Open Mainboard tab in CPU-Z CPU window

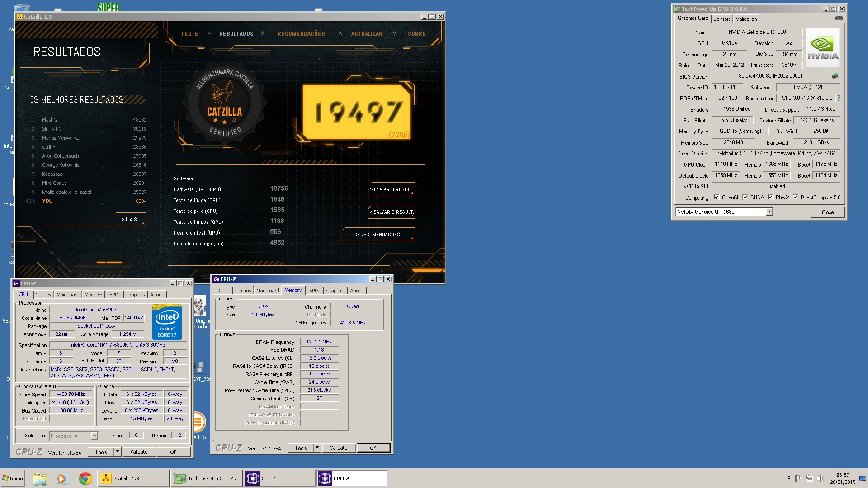(x=68, y=295)
